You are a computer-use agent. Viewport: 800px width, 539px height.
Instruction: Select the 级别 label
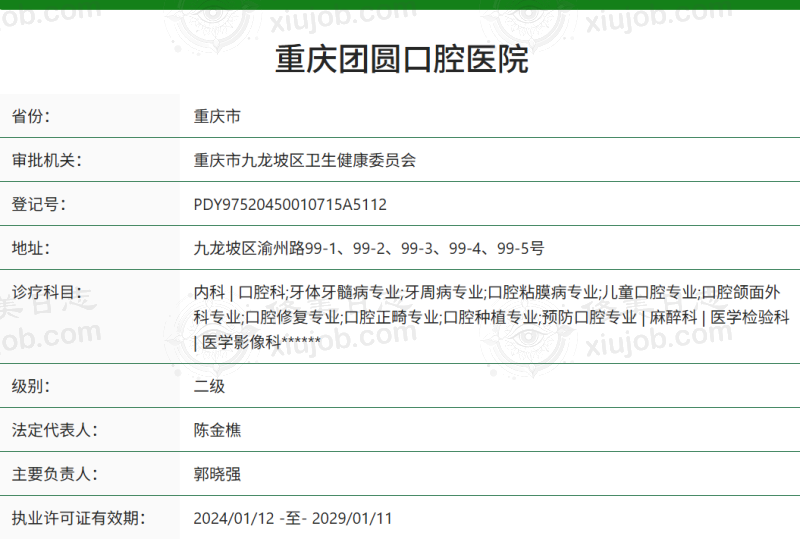click(x=31, y=386)
